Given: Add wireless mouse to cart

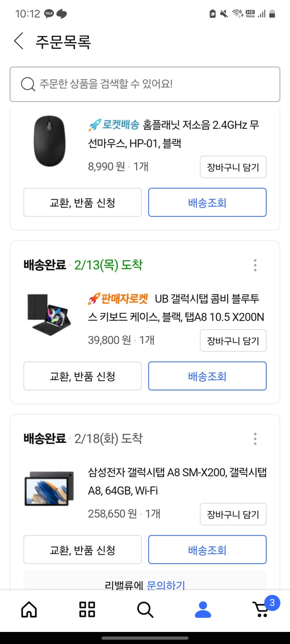Looking at the screenshot, I should [x=233, y=167].
